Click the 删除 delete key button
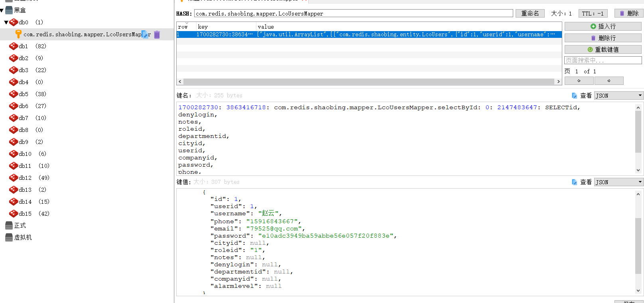 [629, 14]
